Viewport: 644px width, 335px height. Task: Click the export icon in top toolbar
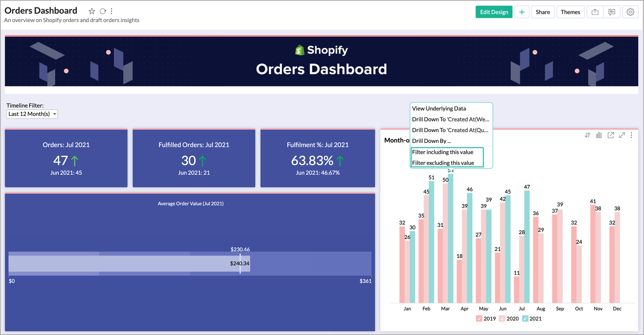click(x=595, y=12)
